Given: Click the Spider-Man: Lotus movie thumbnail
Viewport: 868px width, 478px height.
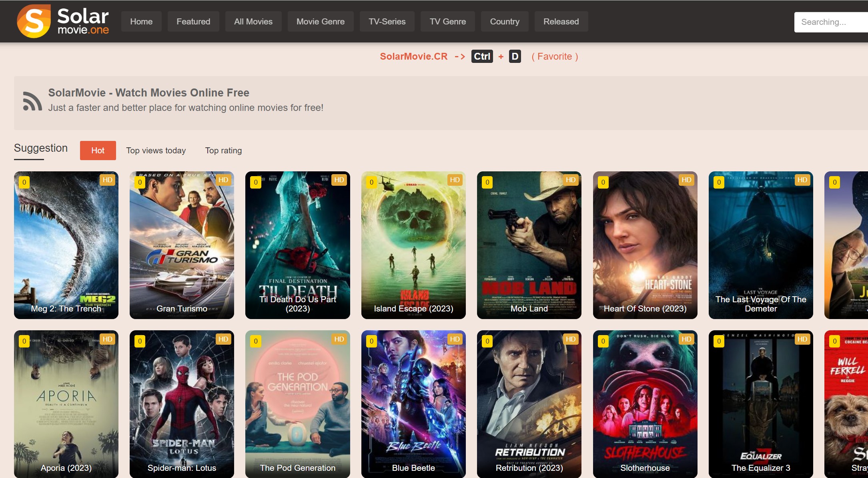Looking at the screenshot, I should tap(180, 403).
